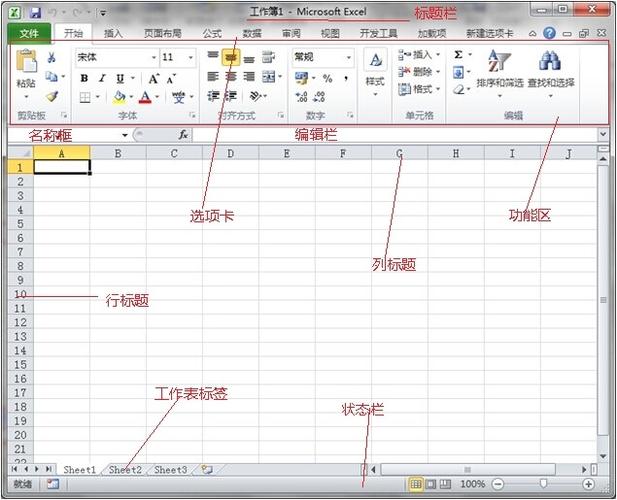Decrease font size with small A
617x500 pixels.
coord(171,79)
